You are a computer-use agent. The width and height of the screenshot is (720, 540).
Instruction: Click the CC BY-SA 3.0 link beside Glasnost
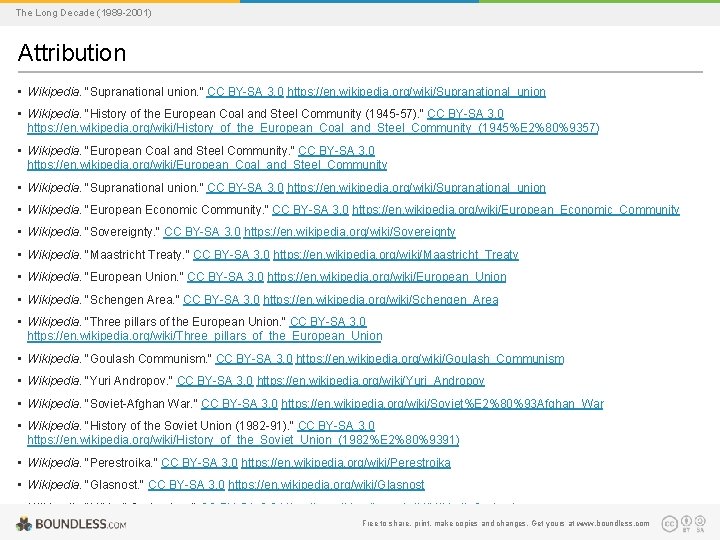(x=186, y=485)
